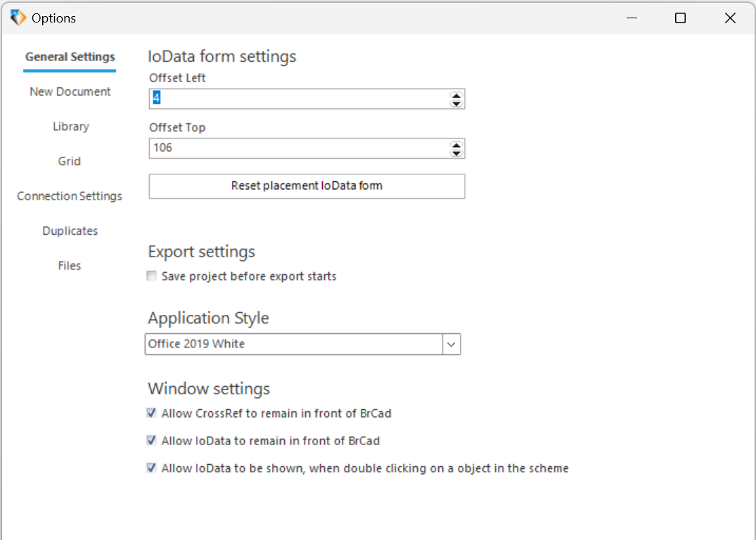
Task: Go to Connection Settings tab
Action: pos(70,195)
